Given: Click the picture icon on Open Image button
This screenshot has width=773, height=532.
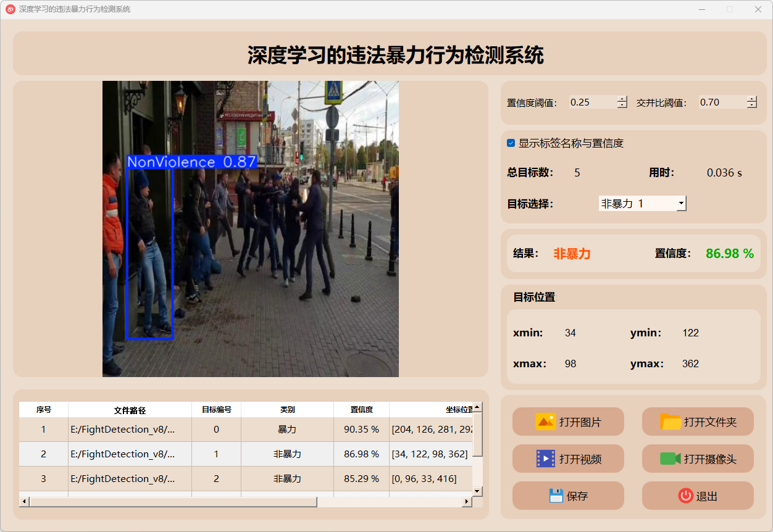Looking at the screenshot, I should pos(546,422).
